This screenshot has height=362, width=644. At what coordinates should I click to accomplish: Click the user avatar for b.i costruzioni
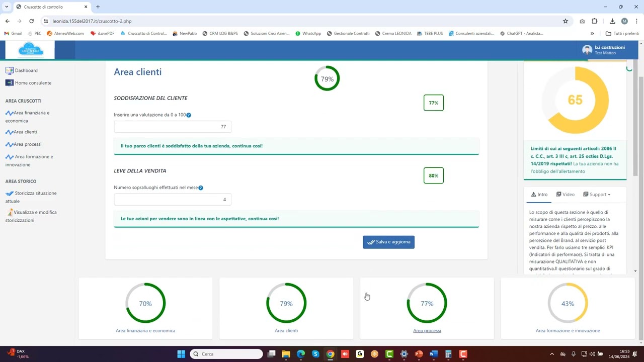587,50
